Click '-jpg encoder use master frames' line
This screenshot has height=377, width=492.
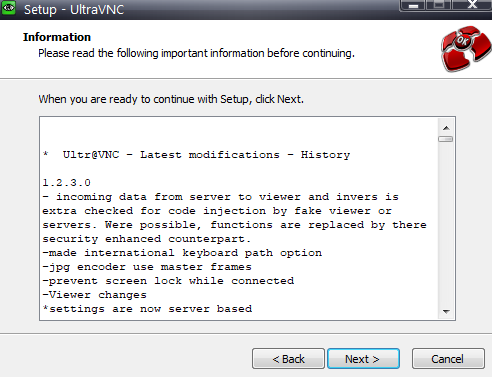pyautogui.click(x=147, y=267)
